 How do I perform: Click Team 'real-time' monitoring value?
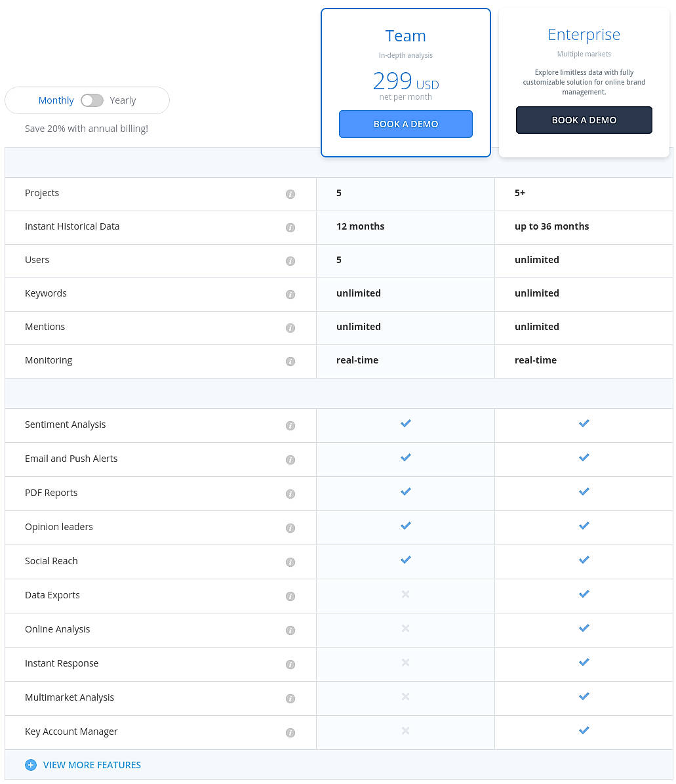pyautogui.click(x=357, y=360)
